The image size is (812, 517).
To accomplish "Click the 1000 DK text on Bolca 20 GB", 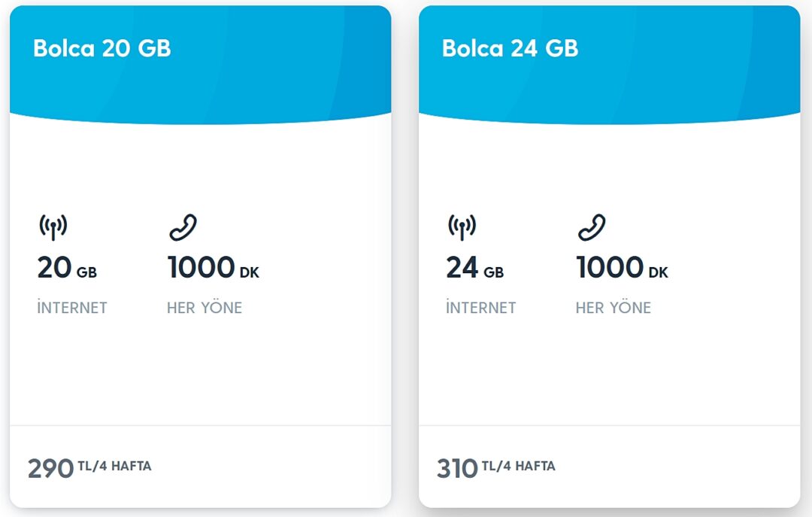I will click(x=211, y=267).
